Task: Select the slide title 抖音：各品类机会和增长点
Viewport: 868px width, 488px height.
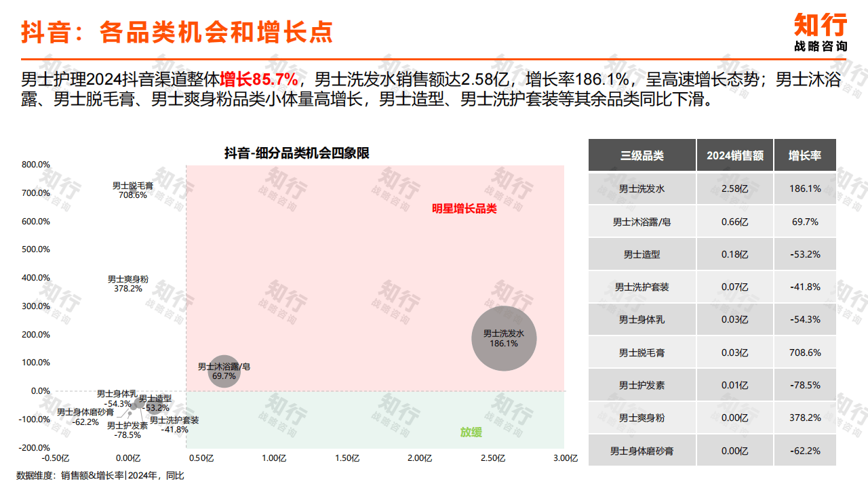Action: pos(177,32)
